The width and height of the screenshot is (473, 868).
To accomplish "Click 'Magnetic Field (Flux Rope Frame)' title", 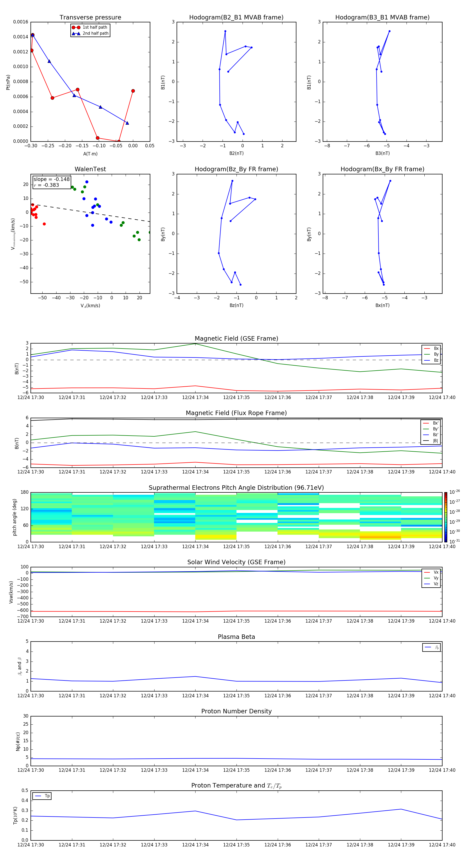I will click(236, 413).
